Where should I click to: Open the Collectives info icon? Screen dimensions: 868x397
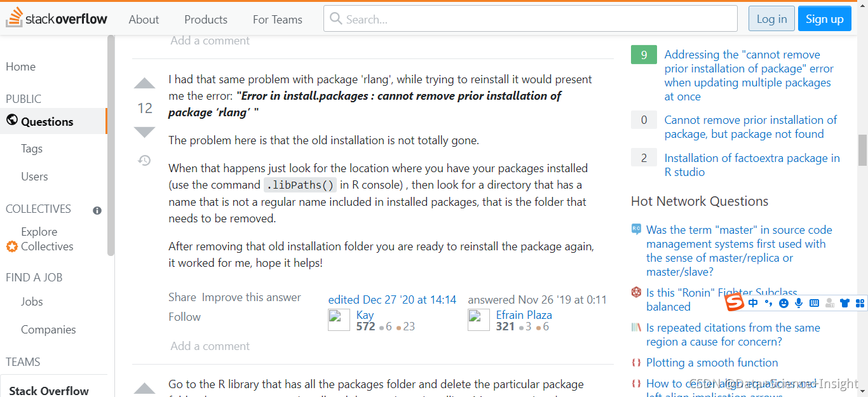(x=97, y=210)
